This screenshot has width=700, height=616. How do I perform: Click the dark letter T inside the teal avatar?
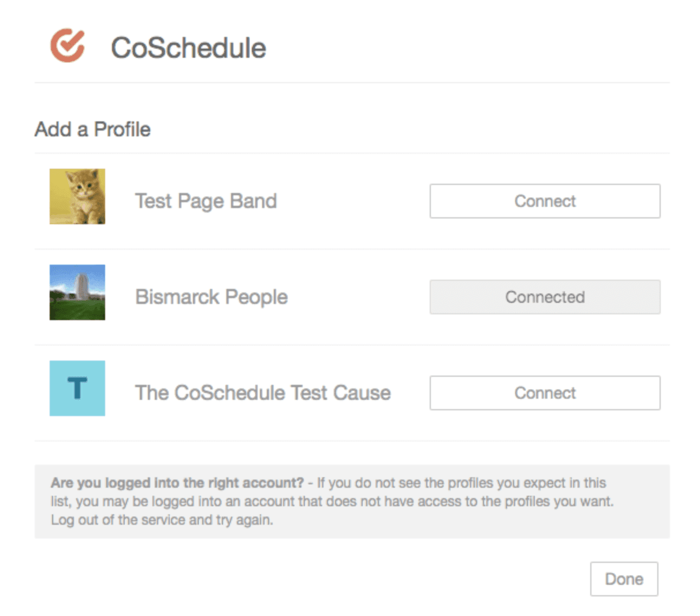pos(77,388)
